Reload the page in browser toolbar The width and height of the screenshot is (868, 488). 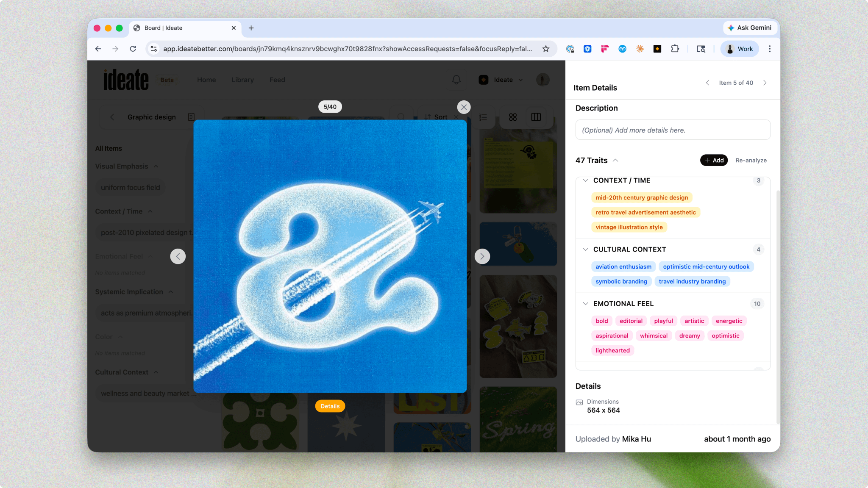point(133,49)
